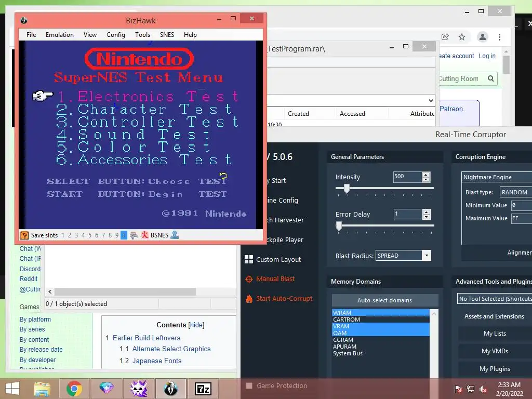Click the red kanji core icon beside BSNES
The width and height of the screenshot is (532, 399).
[x=145, y=235]
